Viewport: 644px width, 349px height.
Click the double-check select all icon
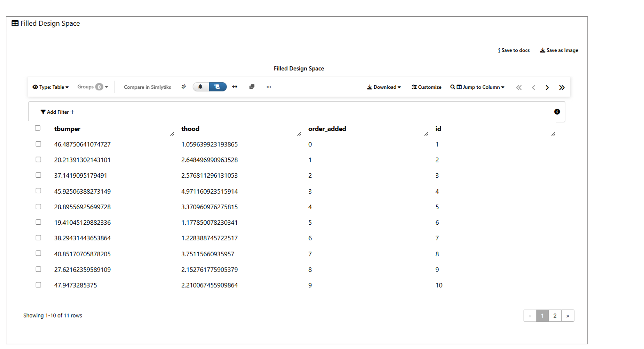pyautogui.click(x=184, y=87)
